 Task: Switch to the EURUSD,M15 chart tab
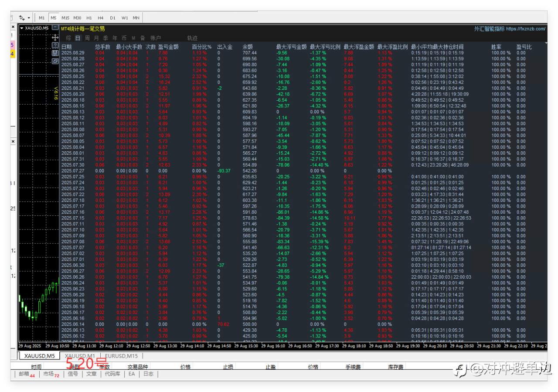pos(122,356)
